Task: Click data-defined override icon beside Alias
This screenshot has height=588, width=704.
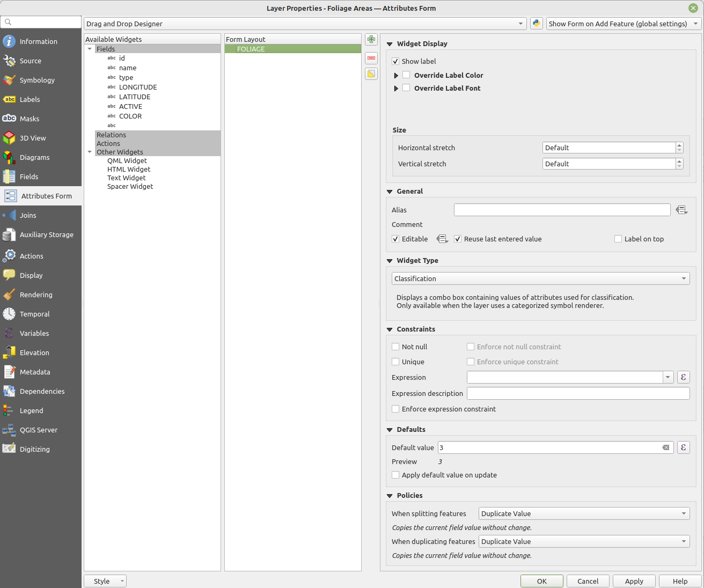Action: (681, 210)
